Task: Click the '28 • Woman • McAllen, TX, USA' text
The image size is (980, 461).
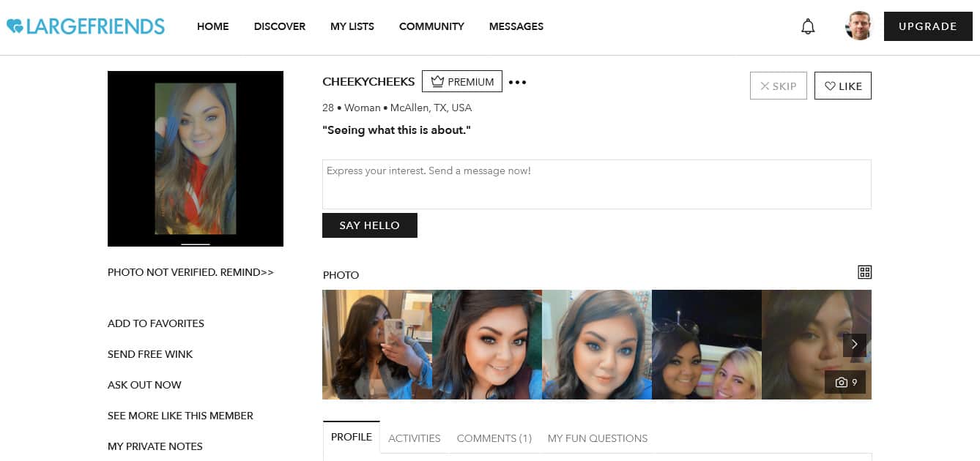Action: pyautogui.click(x=397, y=108)
